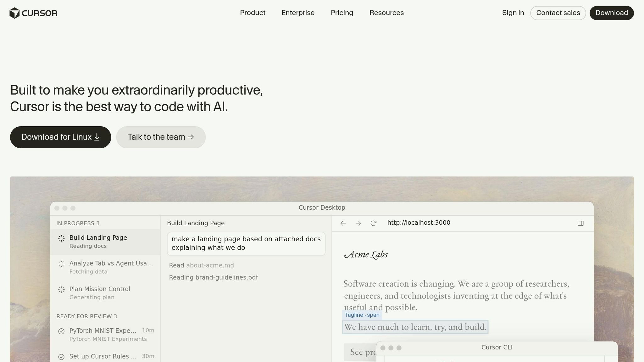Click checkmark icon beside Set up Cursor Rules
This screenshot has width=644, height=362.
click(61, 357)
